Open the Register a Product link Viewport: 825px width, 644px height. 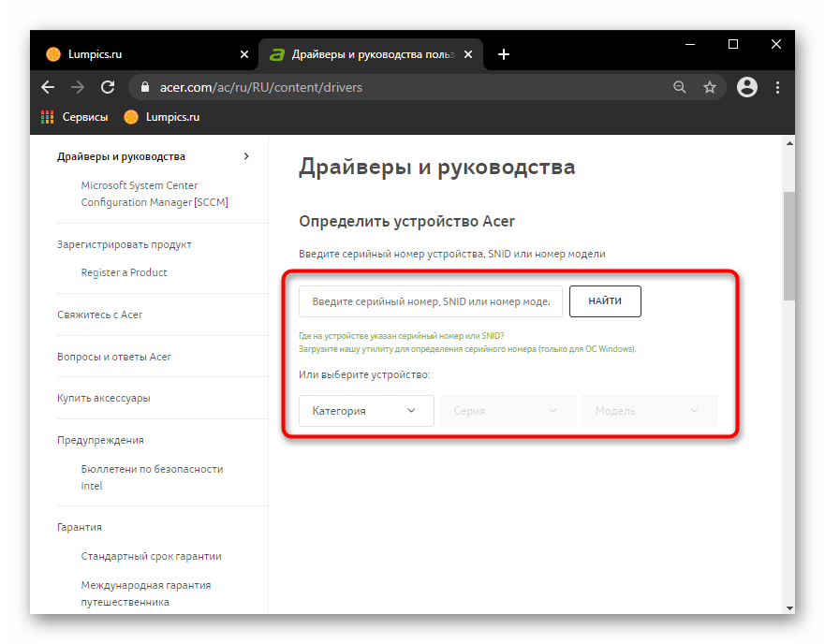coord(125,272)
